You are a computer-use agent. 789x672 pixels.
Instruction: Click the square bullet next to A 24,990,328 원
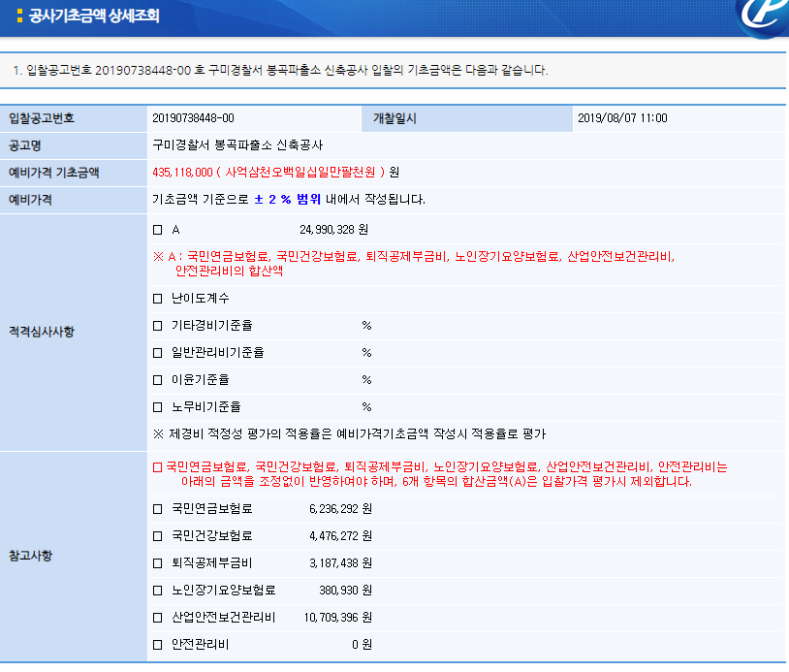(x=157, y=230)
